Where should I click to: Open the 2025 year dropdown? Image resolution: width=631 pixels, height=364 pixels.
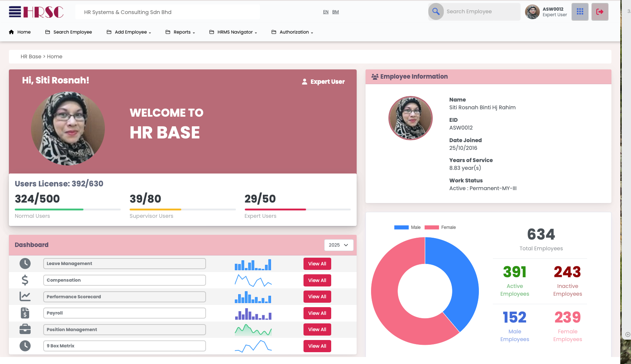[x=339, y=245]
